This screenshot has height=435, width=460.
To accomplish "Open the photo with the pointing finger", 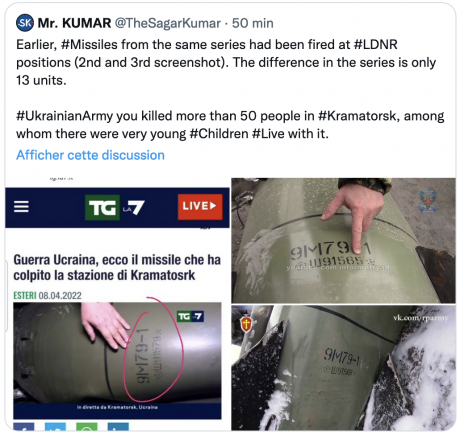I will coord(343,240).
